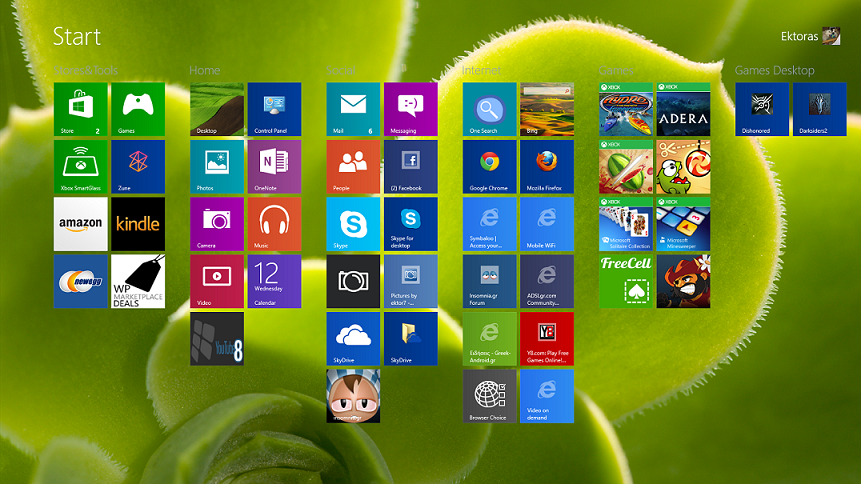Open the Photos tile
Viewport: 861px width, 484px height.
tap(217, 166)
